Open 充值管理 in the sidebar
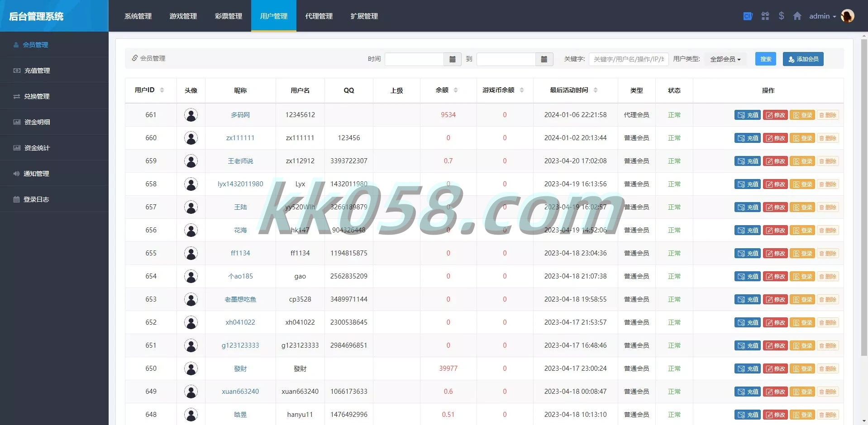The width and height of the screenshot is (868, 425). tap(54, 71)
